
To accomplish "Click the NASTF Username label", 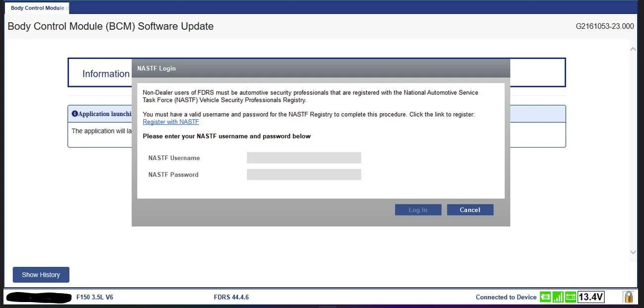I will (174, 158).
